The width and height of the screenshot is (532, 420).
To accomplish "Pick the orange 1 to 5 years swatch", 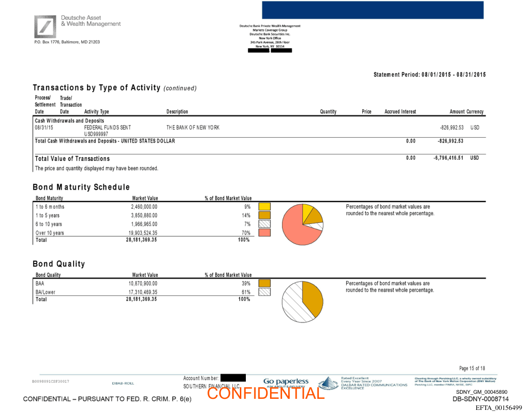I will pos(264,215).
